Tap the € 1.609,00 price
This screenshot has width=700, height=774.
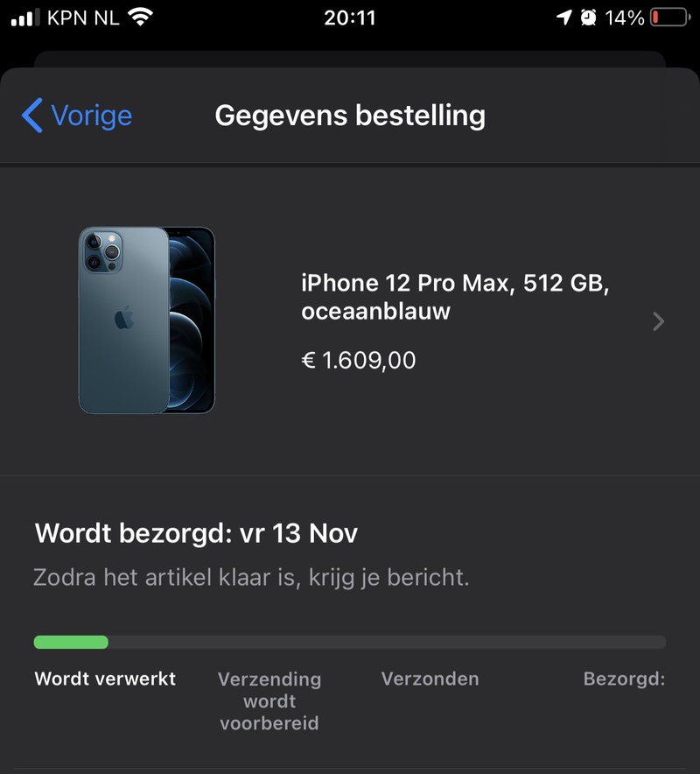pyautogui.click(x=359, y=360)
